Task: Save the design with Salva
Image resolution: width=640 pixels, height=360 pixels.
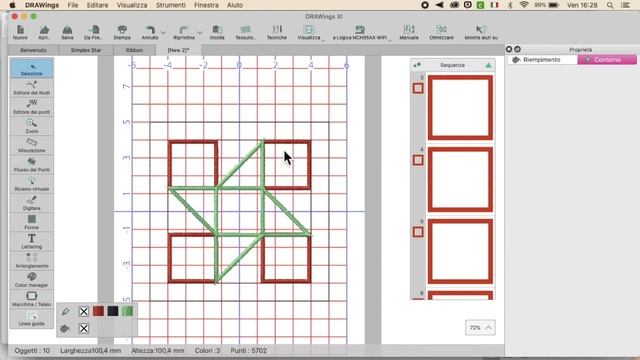Action: tap(67, 32)
